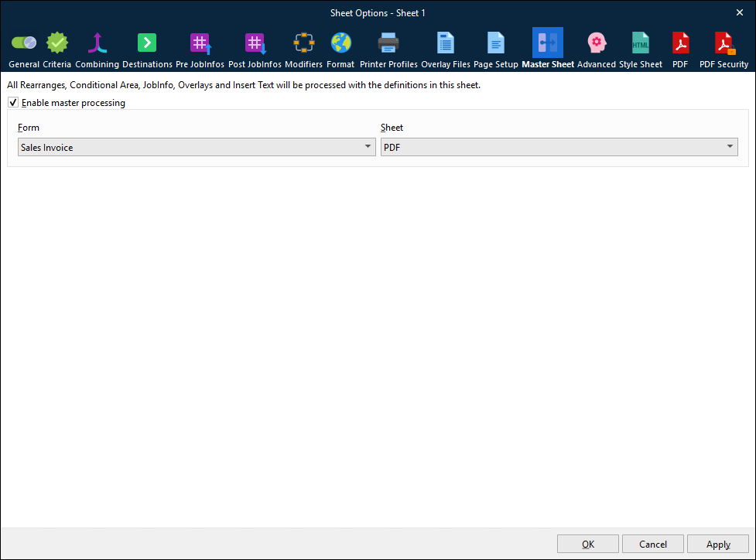Go to the Destinations green arrow icon

click(x=147, y=43)
